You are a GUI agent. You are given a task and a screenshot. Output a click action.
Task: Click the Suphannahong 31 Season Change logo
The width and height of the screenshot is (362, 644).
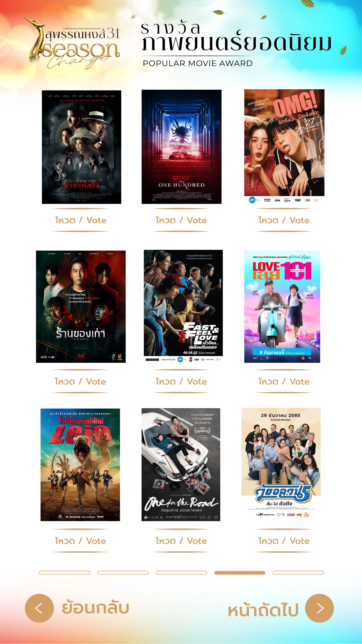click(x=71, y=42)
